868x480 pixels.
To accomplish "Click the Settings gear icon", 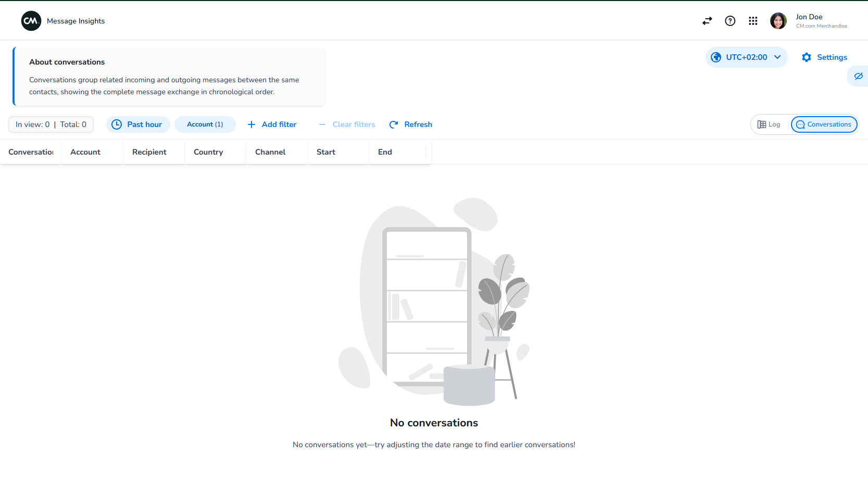I will (807, 57).
